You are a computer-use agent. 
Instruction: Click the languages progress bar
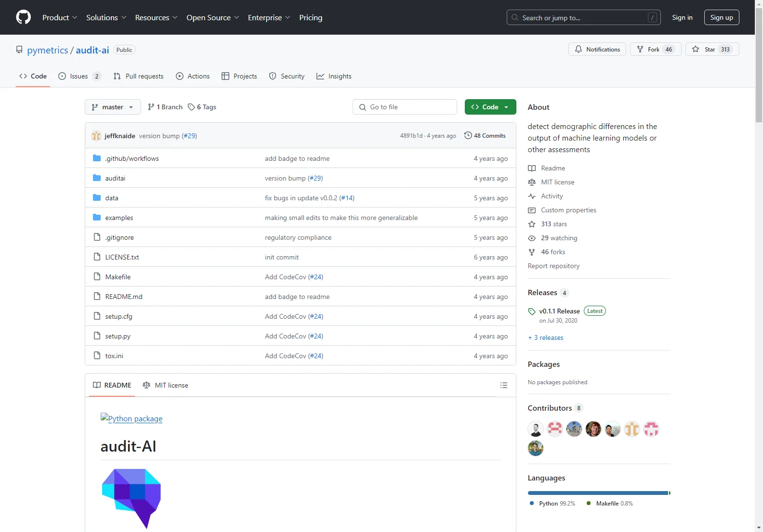599,493
